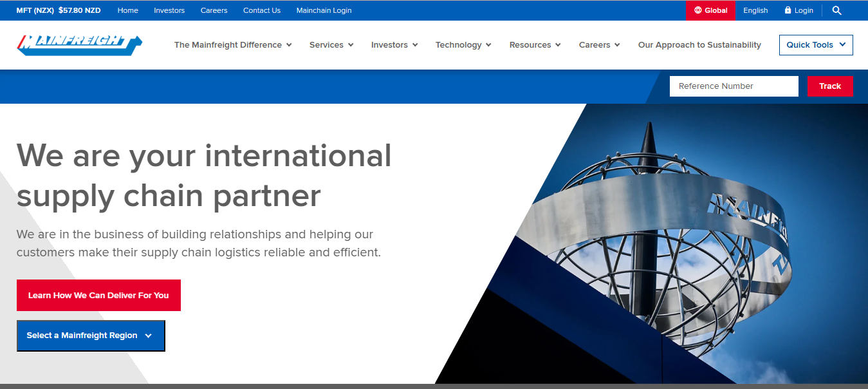
Task: Click the Mainfreight logo
Action: 80,44
